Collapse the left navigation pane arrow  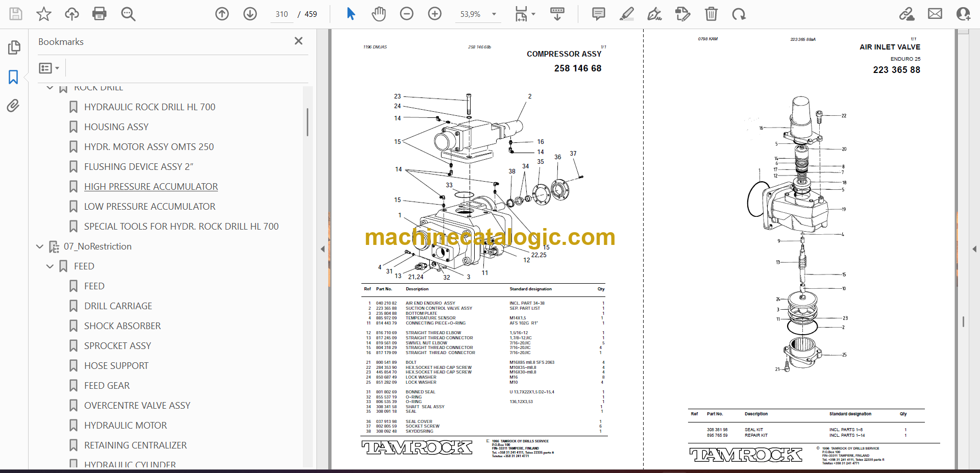[x=323, y=249]
